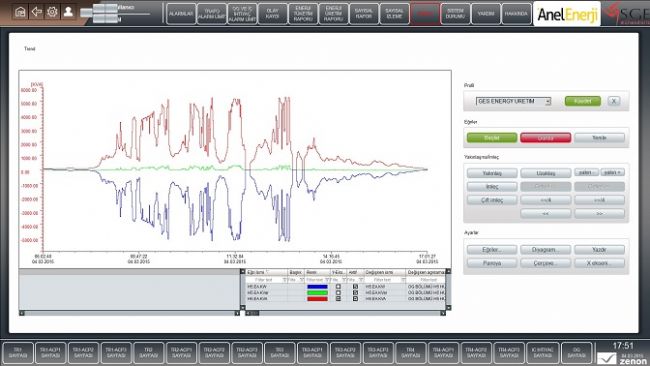Sort by Eğri ismi column header
The image size is (650, 366).
[267, 272]
